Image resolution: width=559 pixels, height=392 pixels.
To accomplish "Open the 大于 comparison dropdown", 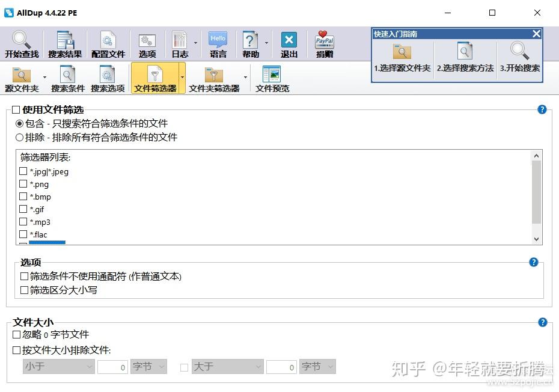I will [228, 367].
